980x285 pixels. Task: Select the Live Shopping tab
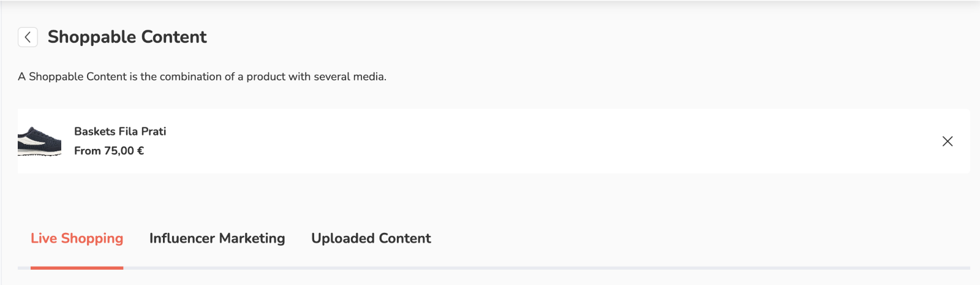(x=77, y=238)
